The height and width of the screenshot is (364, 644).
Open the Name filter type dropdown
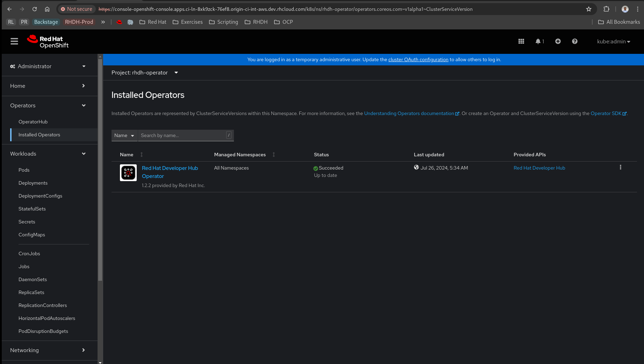pos(124,135)
